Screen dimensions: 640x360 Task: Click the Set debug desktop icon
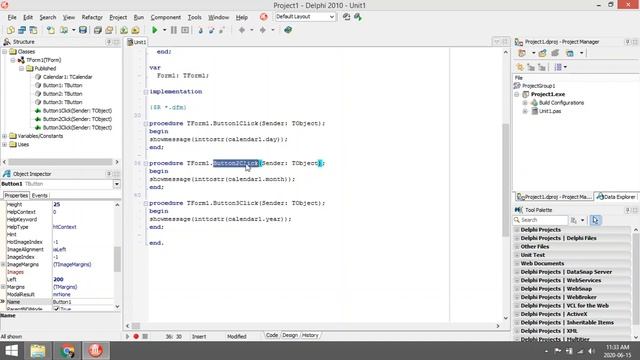[358, 17]
